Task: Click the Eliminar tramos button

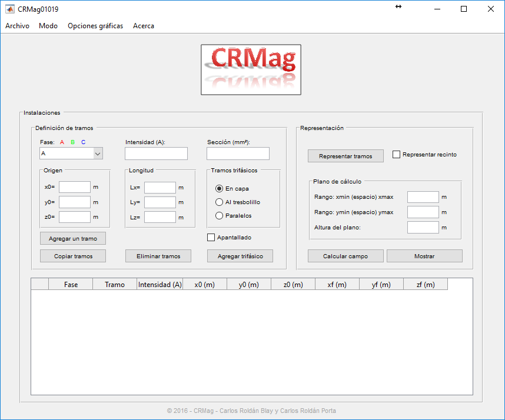Action: coord(158,256)
